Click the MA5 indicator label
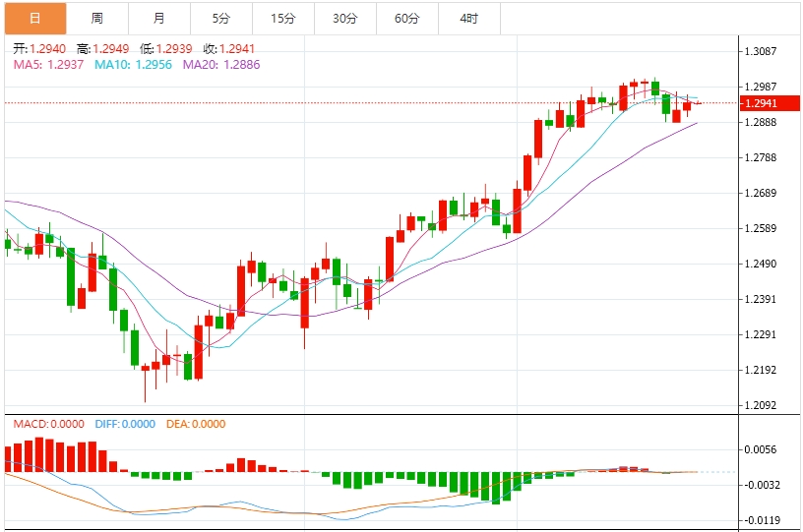 [48, 64]
